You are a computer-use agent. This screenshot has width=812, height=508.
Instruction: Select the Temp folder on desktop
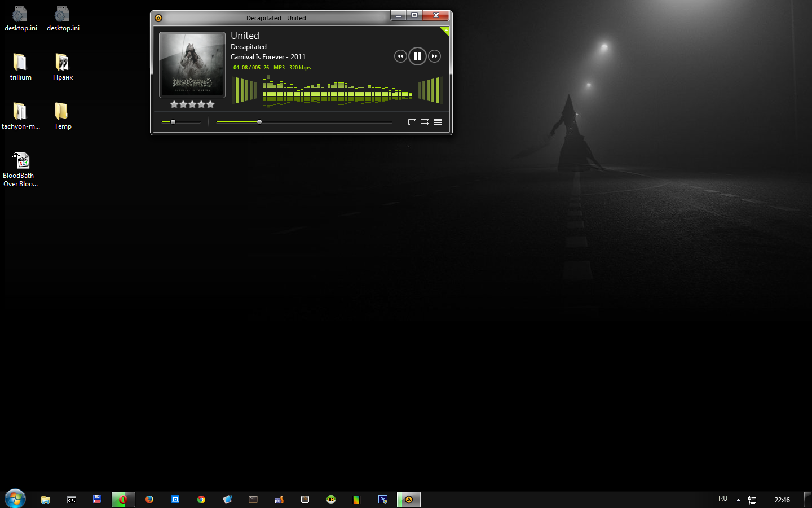tap(63, 116)
